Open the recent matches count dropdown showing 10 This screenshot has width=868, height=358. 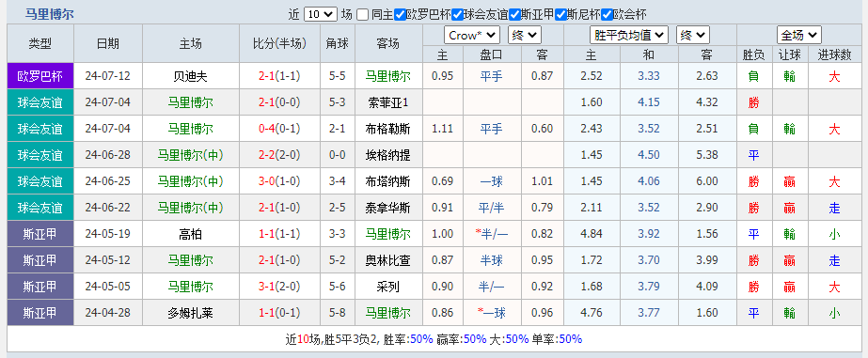pyautogui.click(x=321, y=14)
